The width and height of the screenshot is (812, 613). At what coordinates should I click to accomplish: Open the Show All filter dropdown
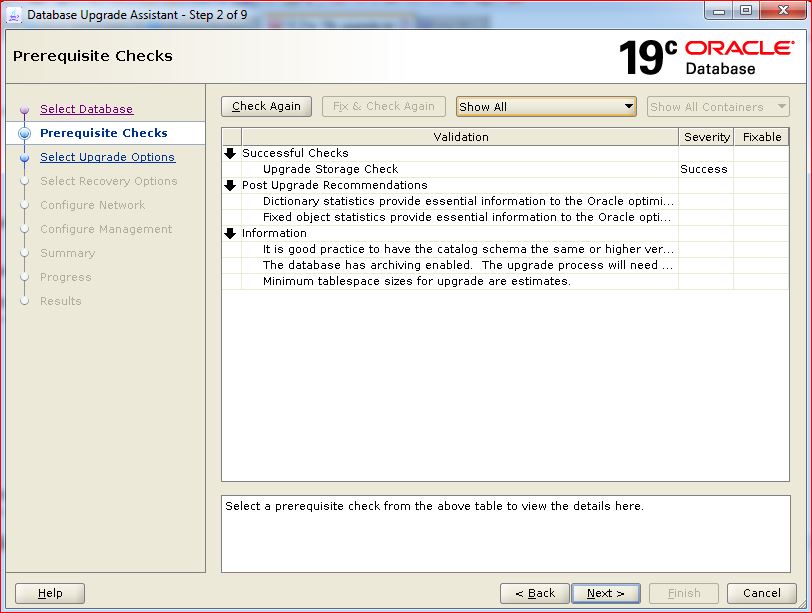[546, 107]
